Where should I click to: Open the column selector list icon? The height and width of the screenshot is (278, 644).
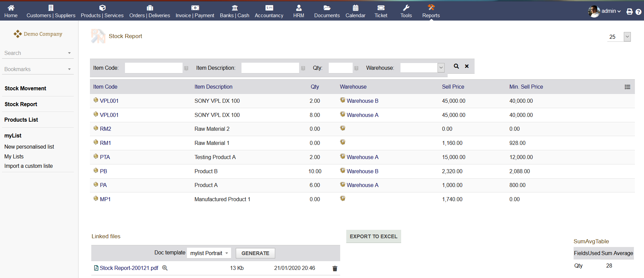point(627,87)
